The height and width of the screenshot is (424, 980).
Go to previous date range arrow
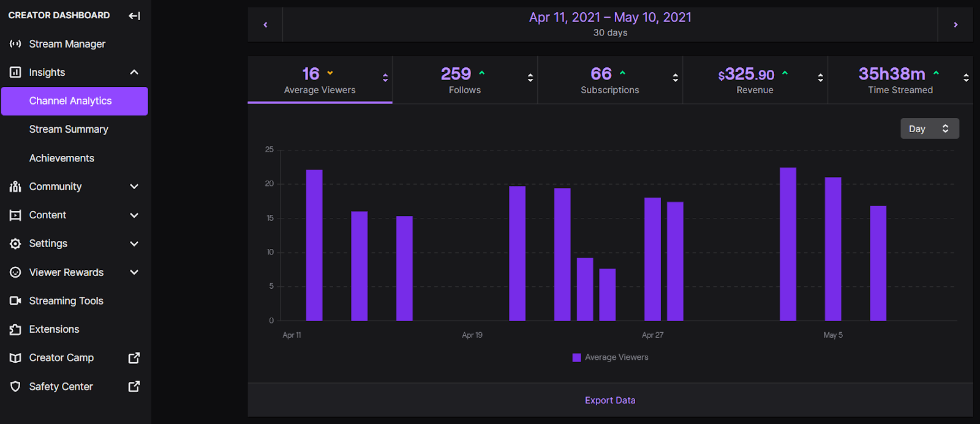coord(265,24)
